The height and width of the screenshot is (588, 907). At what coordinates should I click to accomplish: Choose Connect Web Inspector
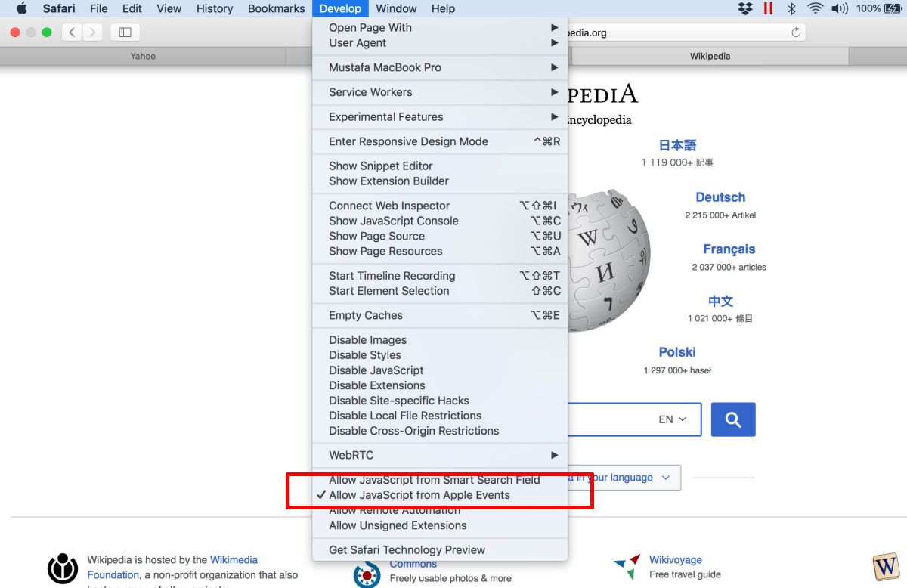(x=440, y=206)
